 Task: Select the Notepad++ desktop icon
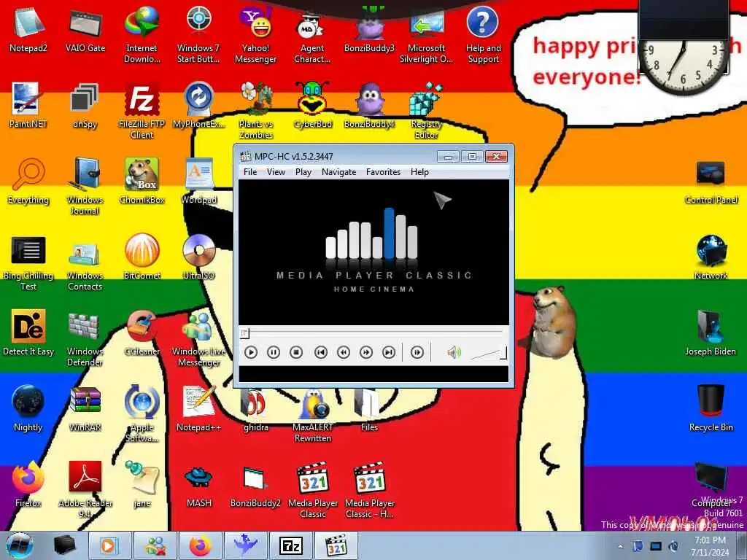(198, 408)
